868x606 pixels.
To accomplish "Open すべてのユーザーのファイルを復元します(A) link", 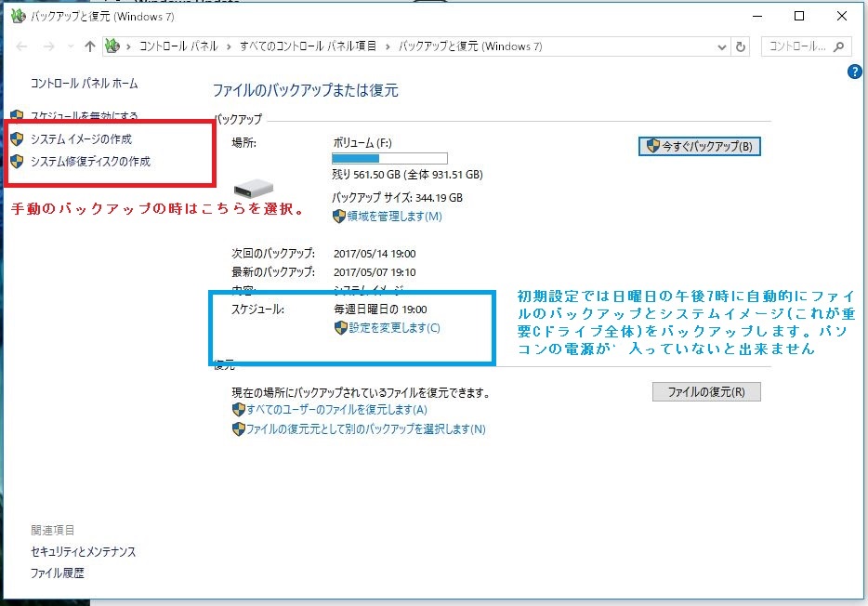I will [337, 410].
